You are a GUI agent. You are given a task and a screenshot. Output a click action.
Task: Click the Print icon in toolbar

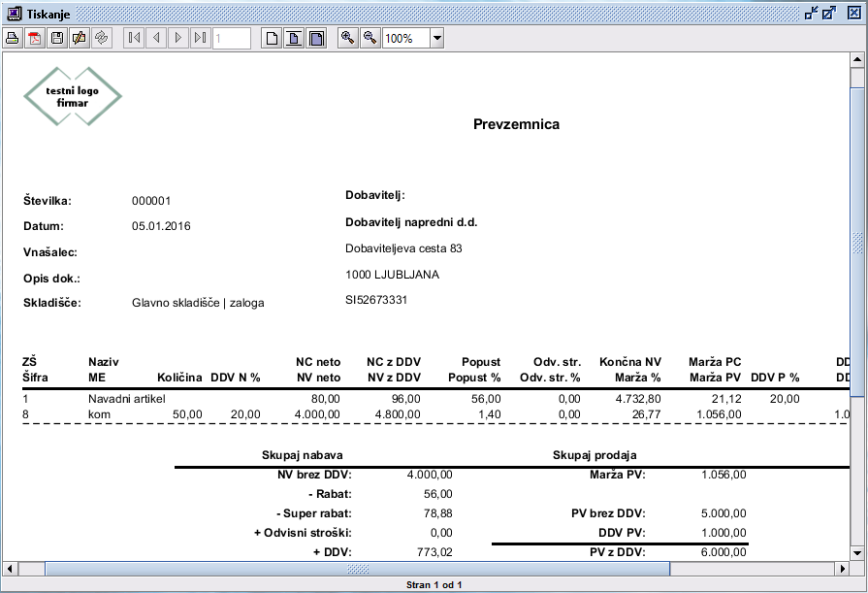pos(13,38)
